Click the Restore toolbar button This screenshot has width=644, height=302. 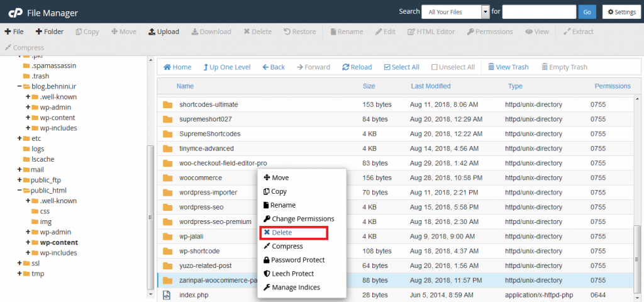pyautogui.click(x=300, y=31)
